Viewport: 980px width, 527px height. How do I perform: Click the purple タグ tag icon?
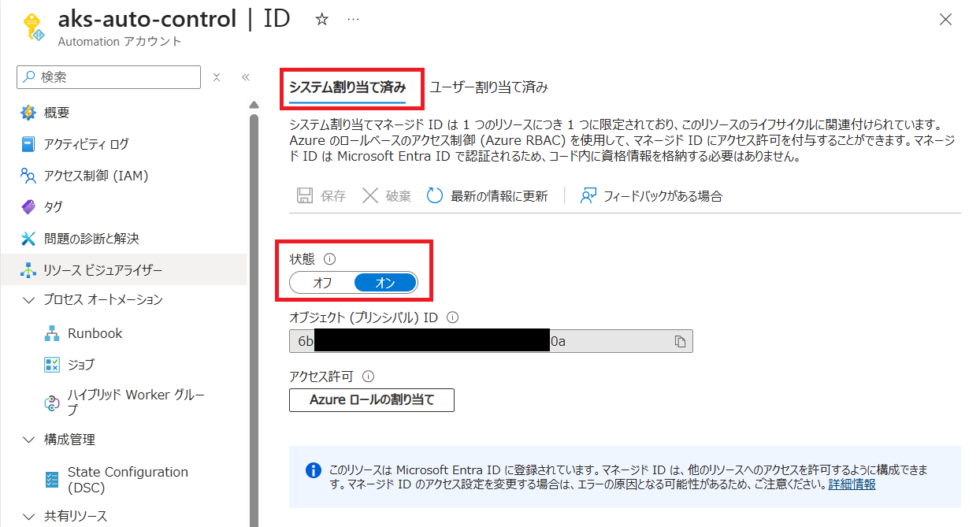click(28, 207)
